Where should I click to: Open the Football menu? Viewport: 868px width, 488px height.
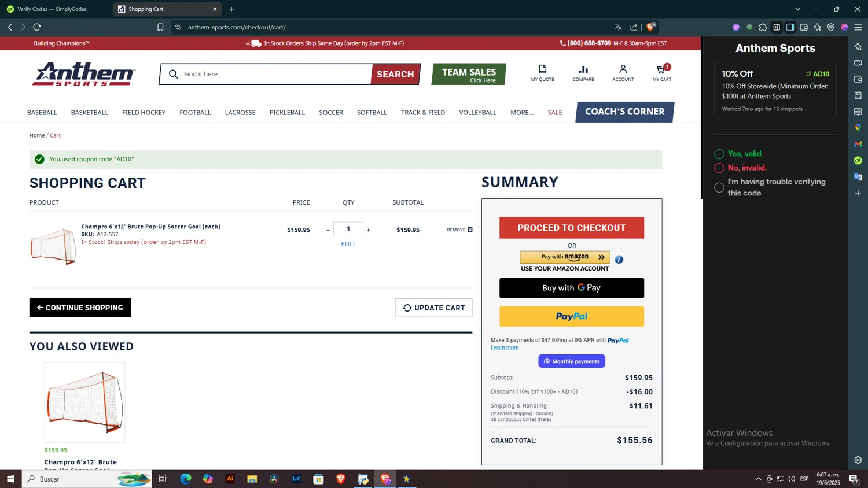click(x=195, y=112)
